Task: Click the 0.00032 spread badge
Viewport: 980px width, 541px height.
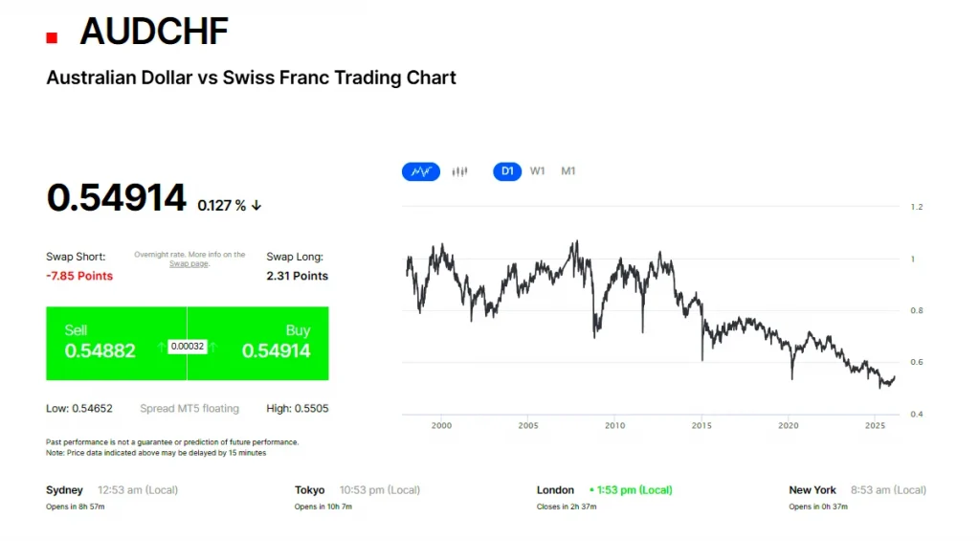Action: (188, 346)
